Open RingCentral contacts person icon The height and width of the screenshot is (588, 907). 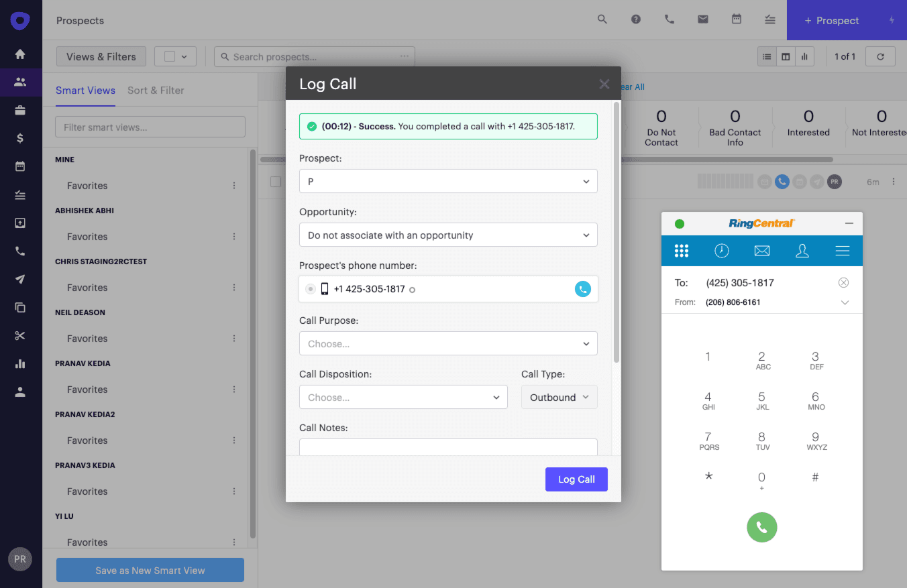click(x=802, y=251)
